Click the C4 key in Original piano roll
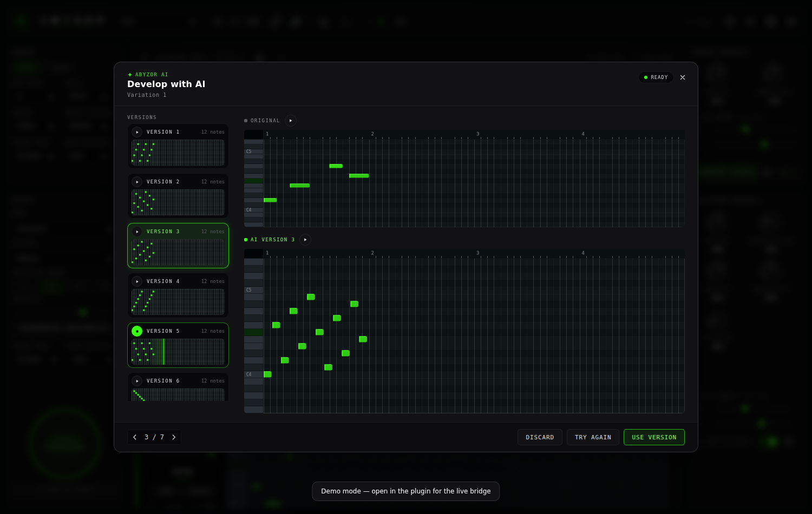 253,210
